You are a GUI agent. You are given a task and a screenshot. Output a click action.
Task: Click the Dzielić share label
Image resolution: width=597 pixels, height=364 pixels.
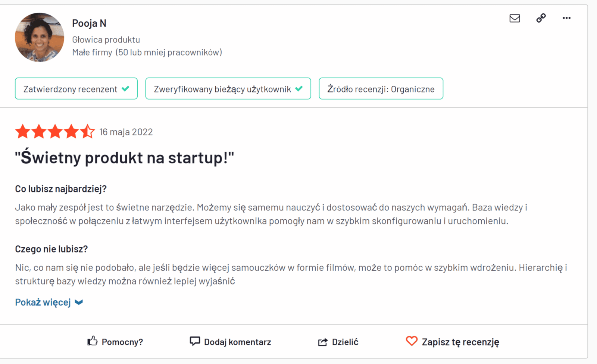345,342
